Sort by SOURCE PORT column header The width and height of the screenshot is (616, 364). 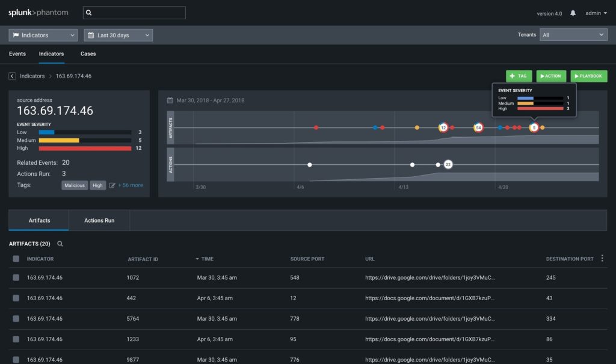[307, 259]
